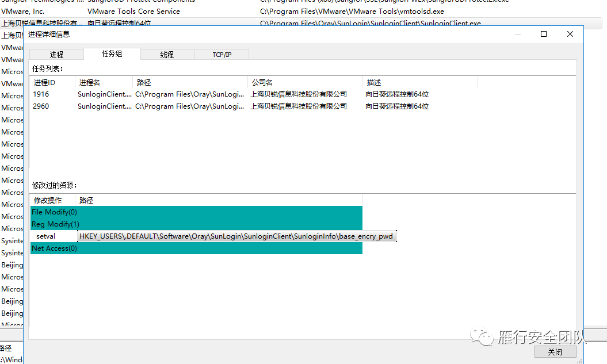
Task: Click the 修改操作 column header
Action: tap(52, 200)
